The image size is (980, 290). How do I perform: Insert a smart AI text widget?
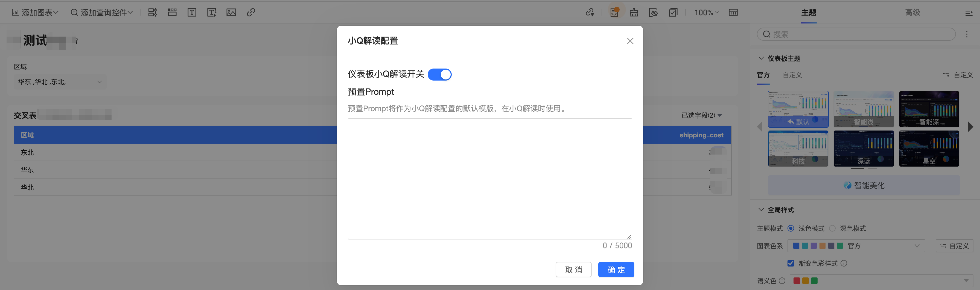212,13
